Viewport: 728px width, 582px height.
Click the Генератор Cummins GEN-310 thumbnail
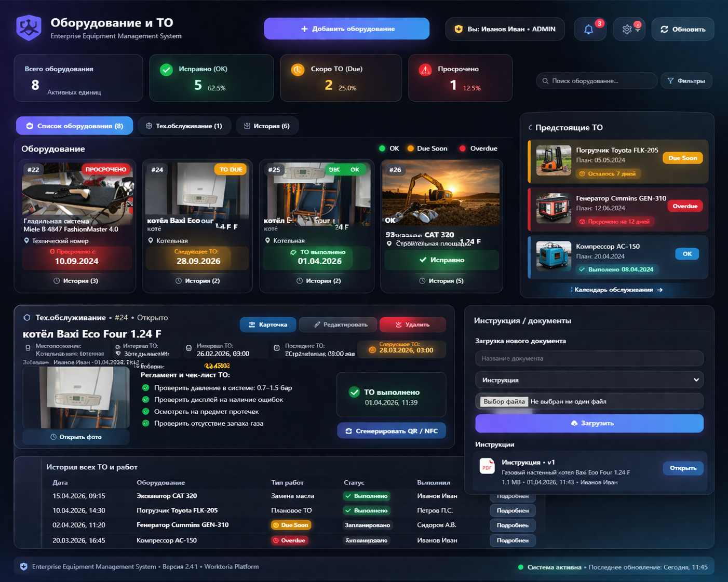tap(554, 209)
